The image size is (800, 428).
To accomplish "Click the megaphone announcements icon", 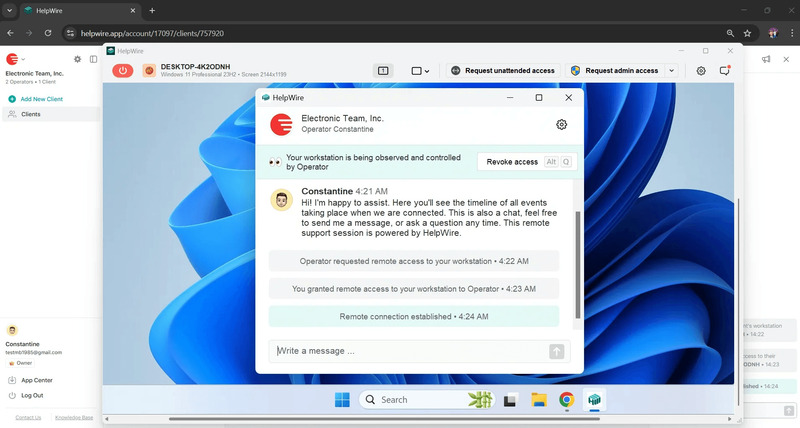I will tap(766, 59).
